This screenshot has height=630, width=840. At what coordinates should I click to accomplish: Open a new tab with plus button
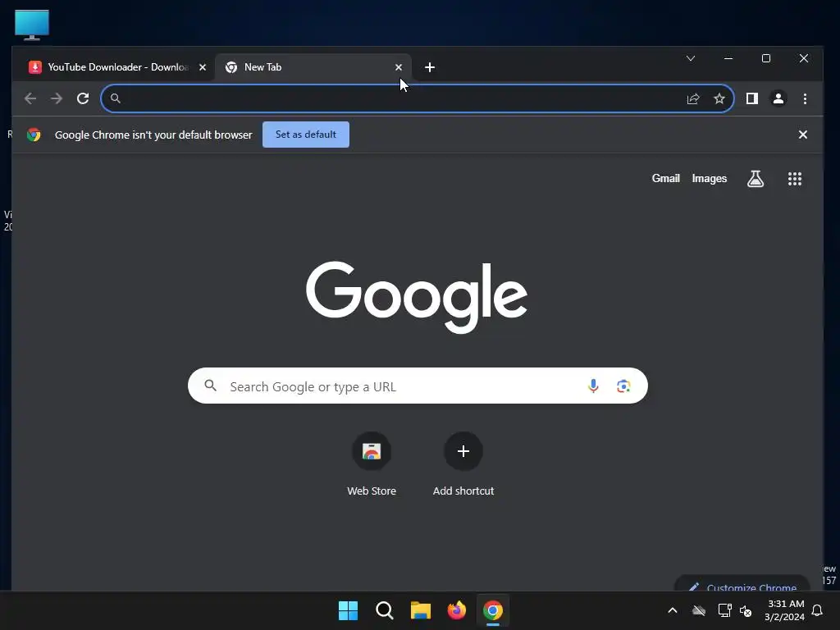430,67
